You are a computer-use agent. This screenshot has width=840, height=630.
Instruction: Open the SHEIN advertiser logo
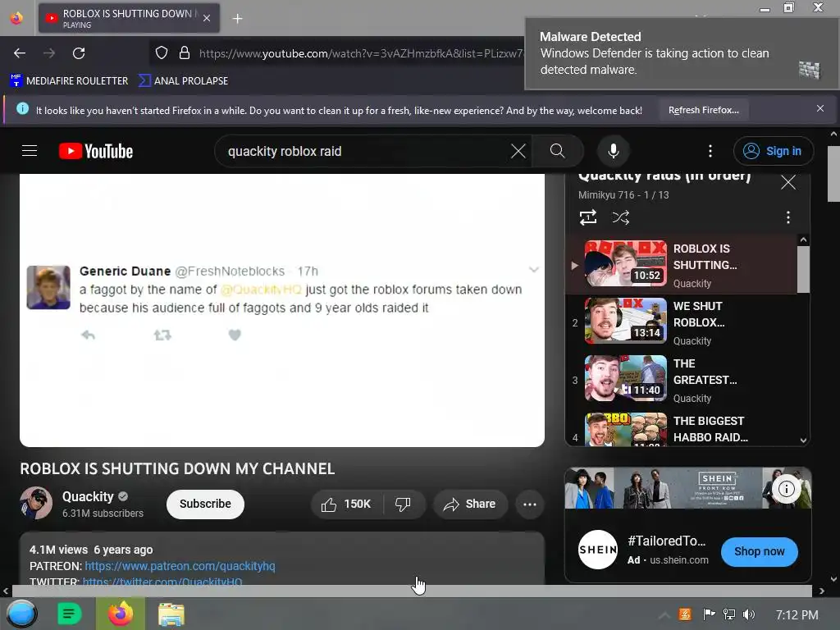click(x=598, y=550)
